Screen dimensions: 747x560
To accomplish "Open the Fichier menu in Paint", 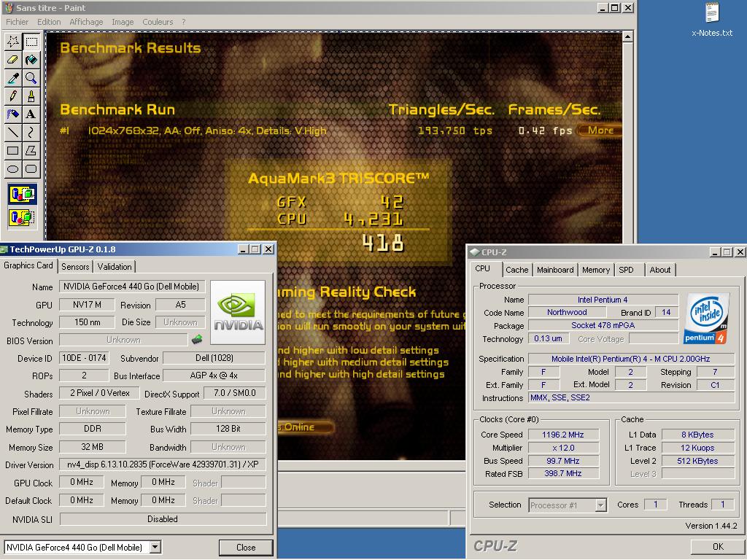I will (x=18, y=22).
